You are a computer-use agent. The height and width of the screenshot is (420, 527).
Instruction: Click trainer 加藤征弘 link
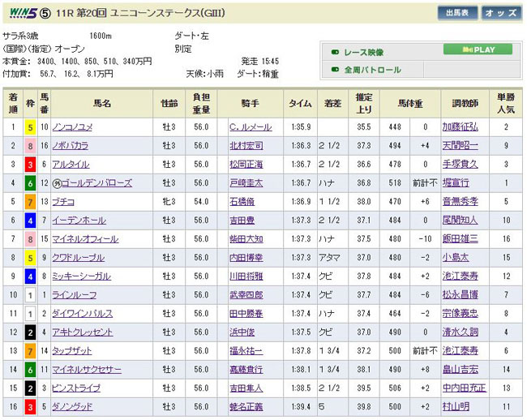(x=460, y=127)
